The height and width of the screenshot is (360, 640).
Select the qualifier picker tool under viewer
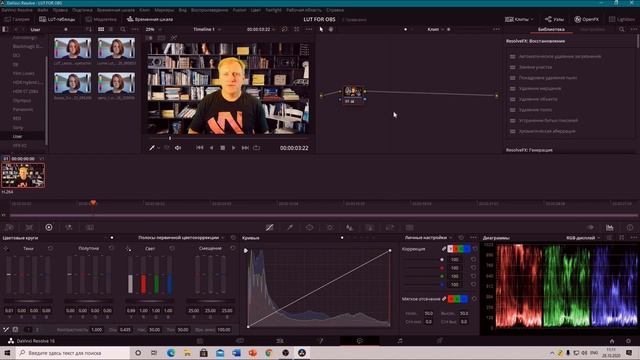coord(152,148)
